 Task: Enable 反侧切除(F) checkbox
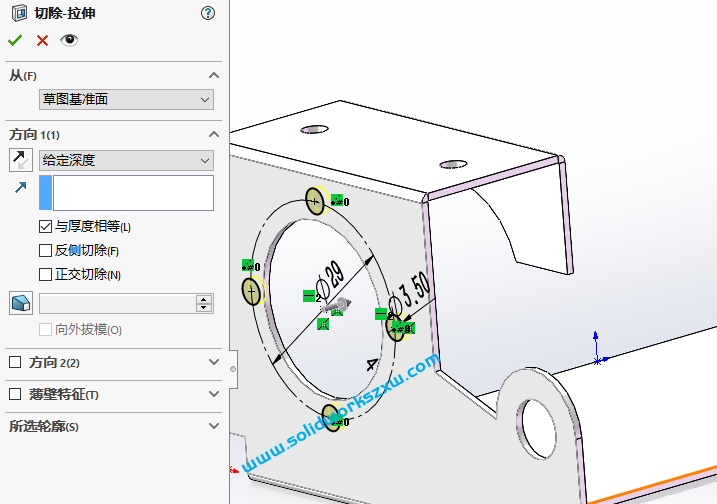point(45,251)
